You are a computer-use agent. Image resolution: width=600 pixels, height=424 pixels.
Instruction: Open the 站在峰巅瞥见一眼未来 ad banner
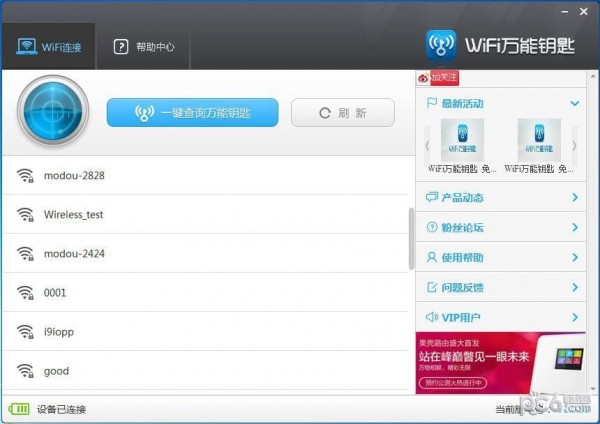click(501, 363)
